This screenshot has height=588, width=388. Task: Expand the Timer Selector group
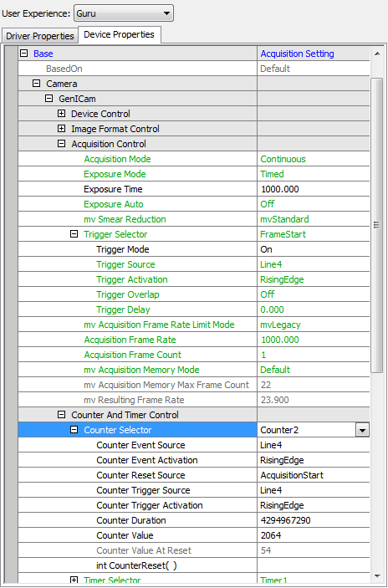click(74, 580)
